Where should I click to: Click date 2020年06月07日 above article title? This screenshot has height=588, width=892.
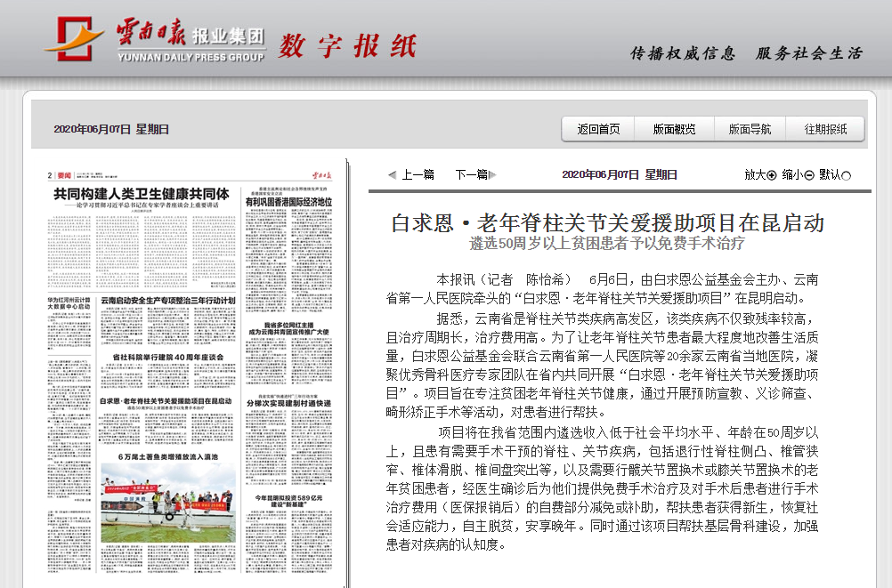(620, 174)
